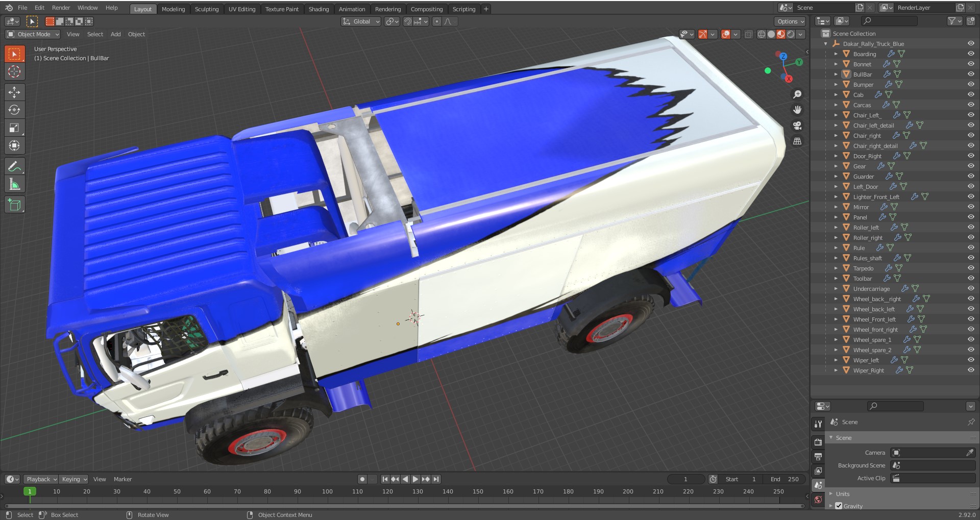This screenshot has height=520, width=980.
Task: Select the Measure tool
Action: (x=14, y=184)
